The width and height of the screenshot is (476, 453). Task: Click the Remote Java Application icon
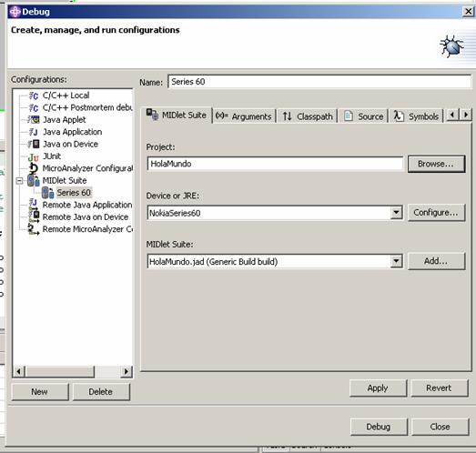pyautogui.click(x=34, y=204)
